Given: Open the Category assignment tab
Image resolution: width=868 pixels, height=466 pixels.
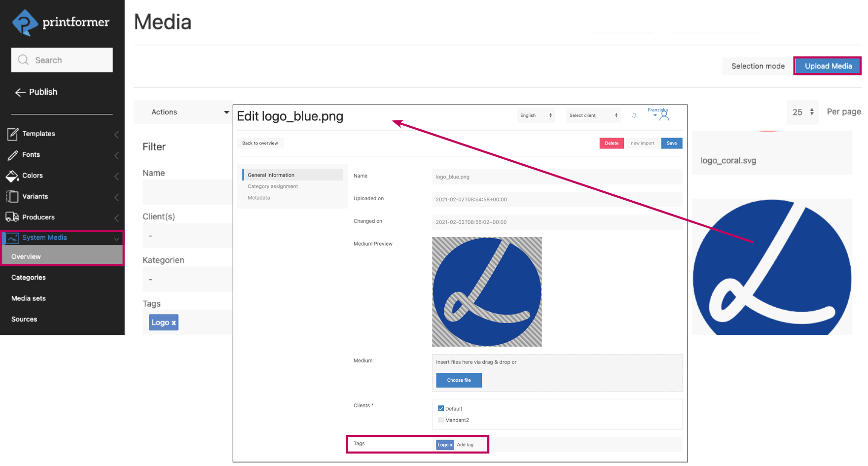Looking at the screenshot, I should 273,186.
